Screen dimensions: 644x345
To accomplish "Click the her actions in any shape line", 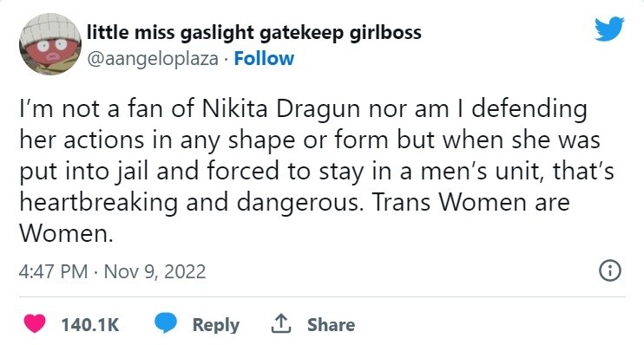I will [x=157, y=140].
